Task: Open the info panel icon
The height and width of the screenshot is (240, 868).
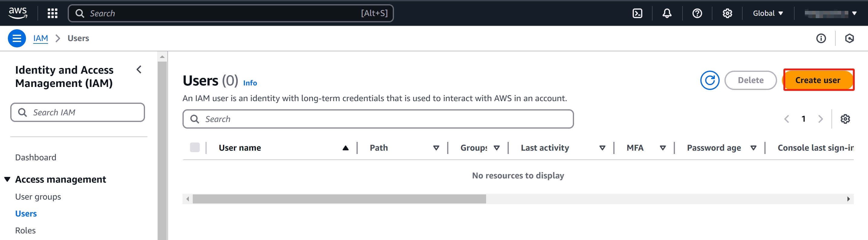Action: pos(821,38)
